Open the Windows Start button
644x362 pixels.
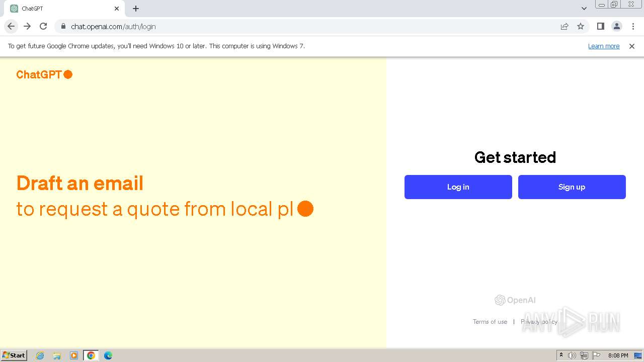(x=14, y=355)
